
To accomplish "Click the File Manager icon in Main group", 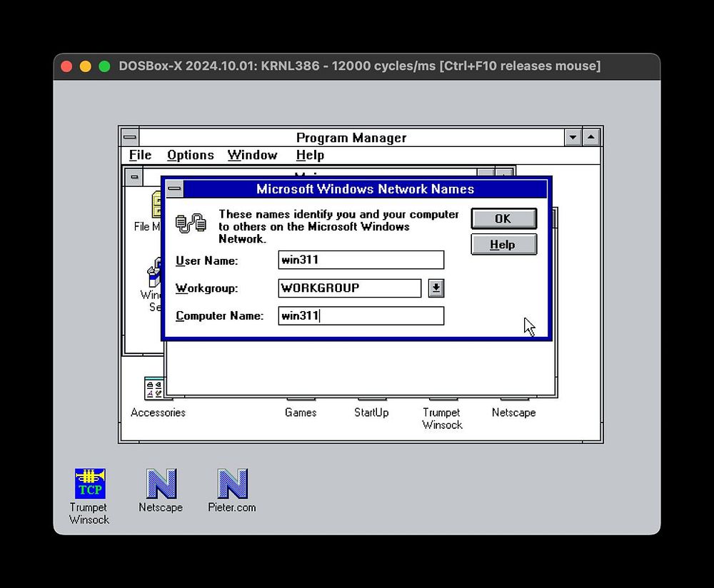I will point(156,205).
